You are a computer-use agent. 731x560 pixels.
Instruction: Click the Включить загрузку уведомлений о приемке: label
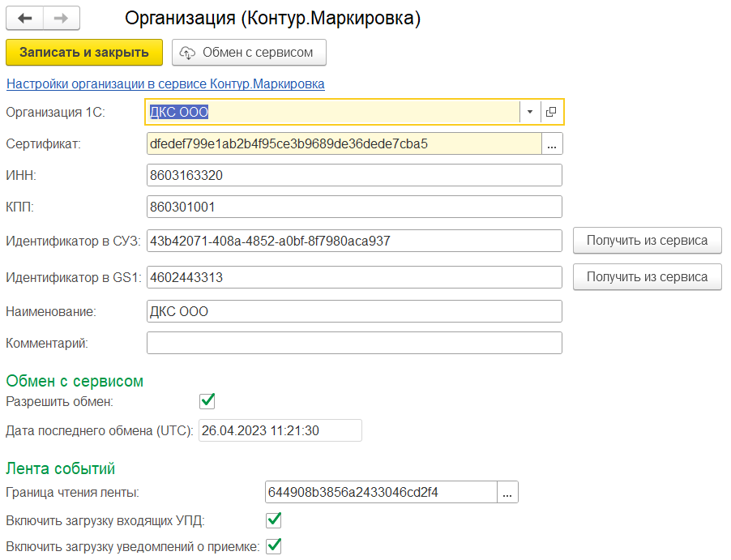[133, 546]
